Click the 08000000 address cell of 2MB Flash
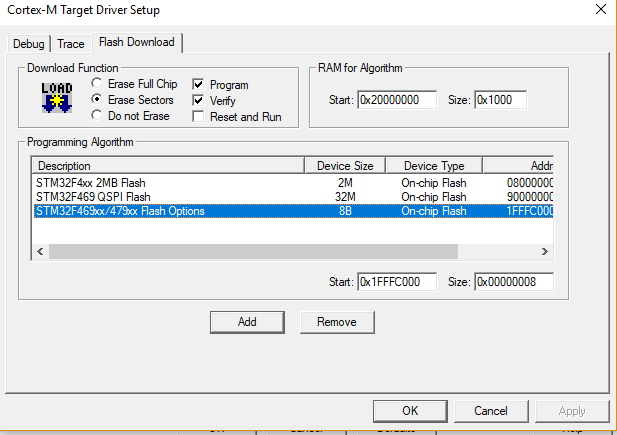This screenshot has height=435, width=617. pos(530,183)
